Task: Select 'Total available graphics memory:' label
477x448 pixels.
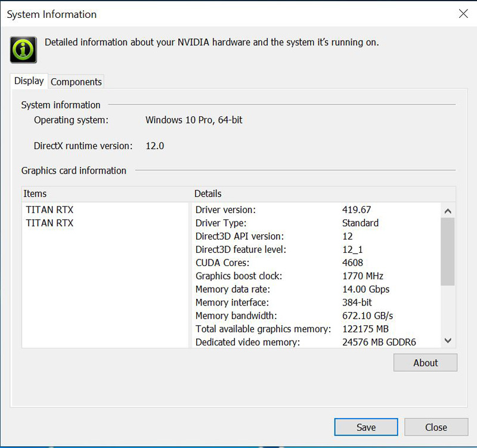Action: tap(263, 329)
